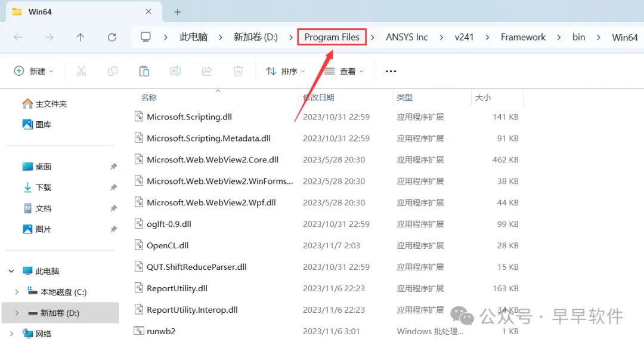This screenshot has height=342, width=644.
Task: Click the Delete trash icon
Action: [238, 71]
